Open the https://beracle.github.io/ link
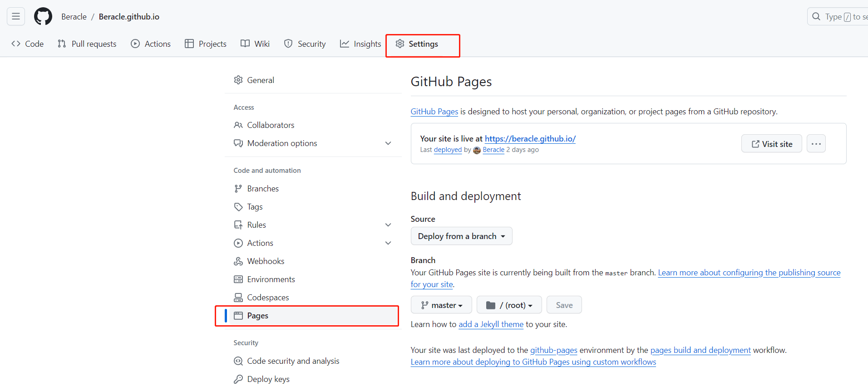 (530, 139)
